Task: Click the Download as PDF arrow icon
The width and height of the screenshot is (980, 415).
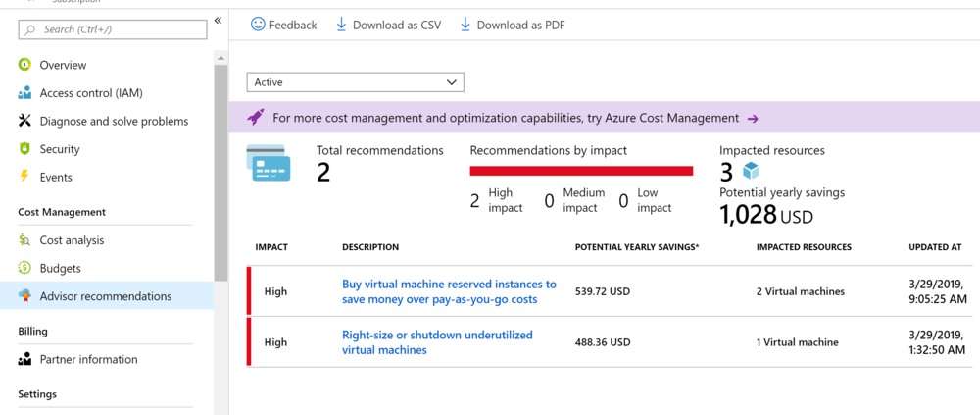Action: tap(465, 25)
